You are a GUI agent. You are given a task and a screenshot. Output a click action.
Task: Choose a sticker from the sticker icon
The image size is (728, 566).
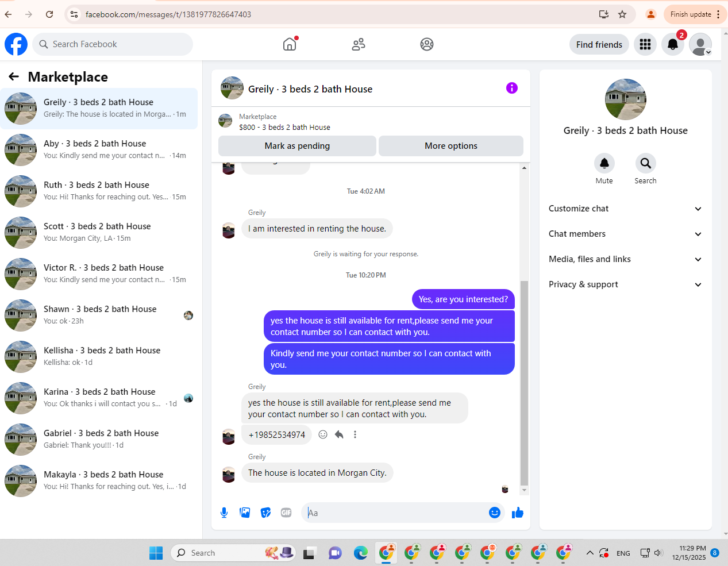[265, 513]
